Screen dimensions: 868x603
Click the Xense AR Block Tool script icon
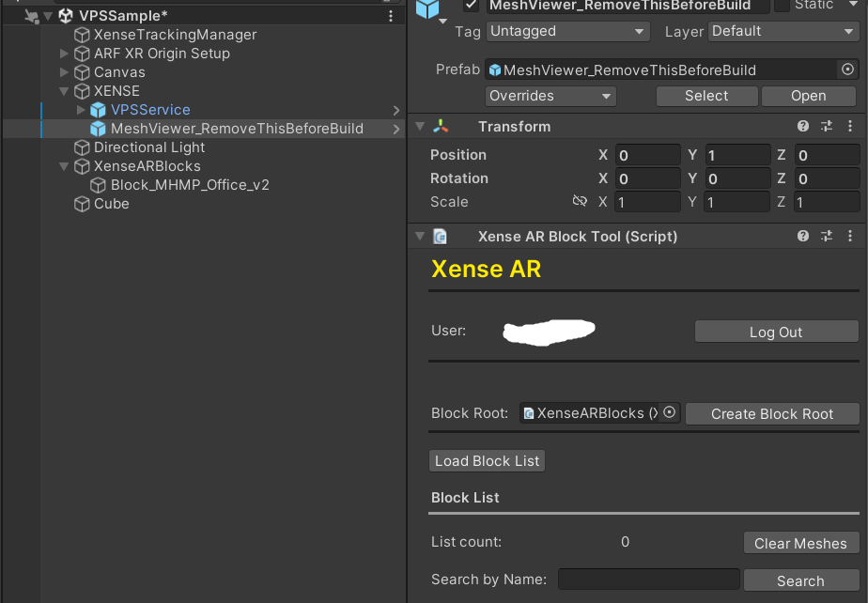441,236
